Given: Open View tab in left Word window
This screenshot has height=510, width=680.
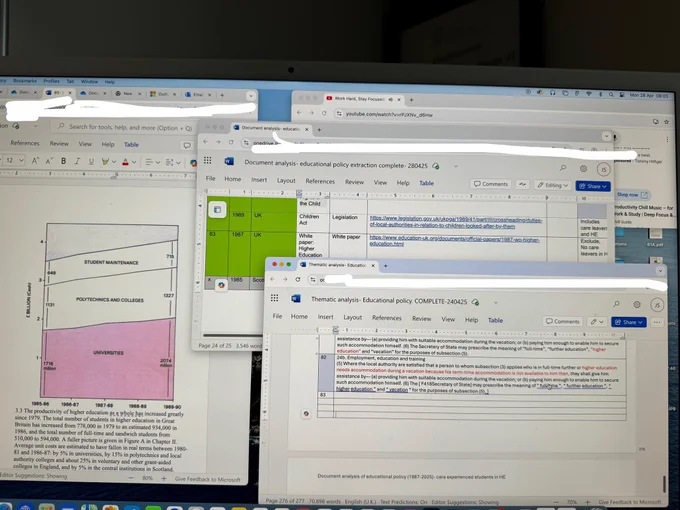Looking at the screenshot, I should 85,144.
